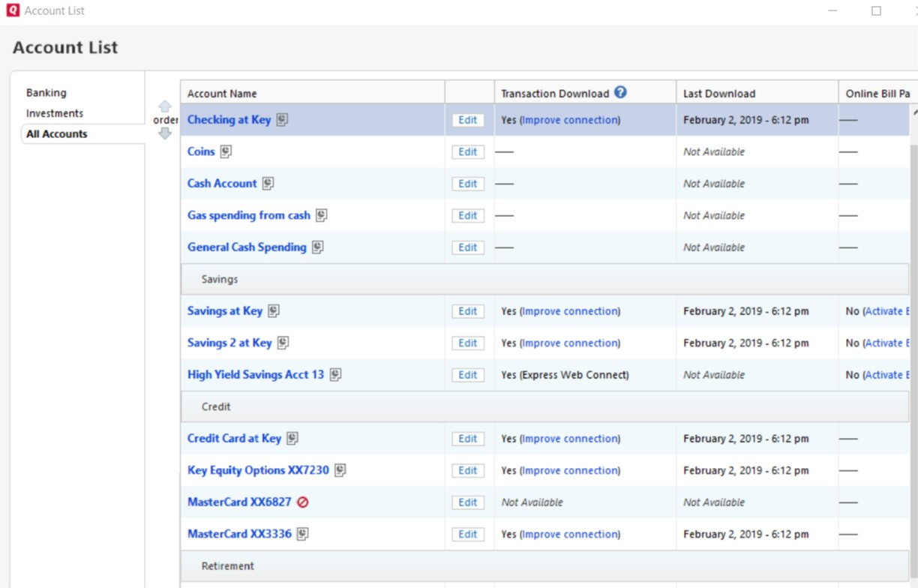This screenshot has height=588, width=918.
Task: Open the Coins account link
Action: pos(201,151)
